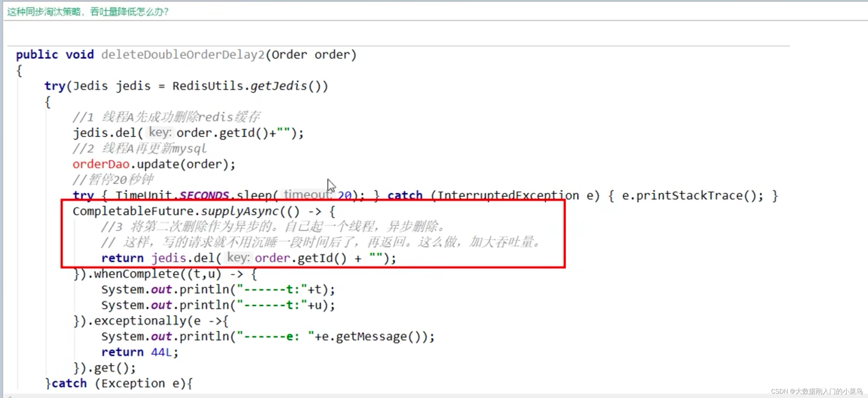Click comment about 加大吞吐量

pos(321,242)
